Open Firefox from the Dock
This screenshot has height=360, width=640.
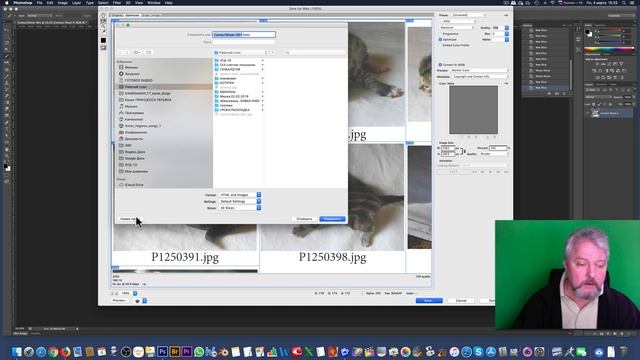[x=65, y=351]
